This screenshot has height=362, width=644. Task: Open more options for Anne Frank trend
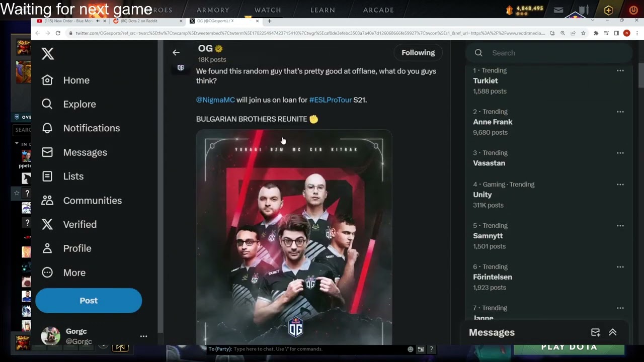[620, 112]
